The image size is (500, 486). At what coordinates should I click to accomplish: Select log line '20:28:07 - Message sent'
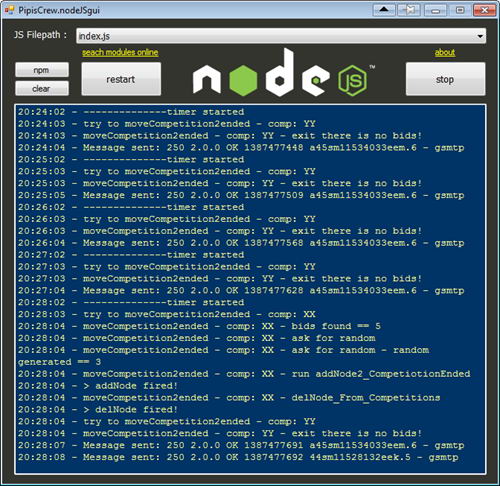point(241,445)
